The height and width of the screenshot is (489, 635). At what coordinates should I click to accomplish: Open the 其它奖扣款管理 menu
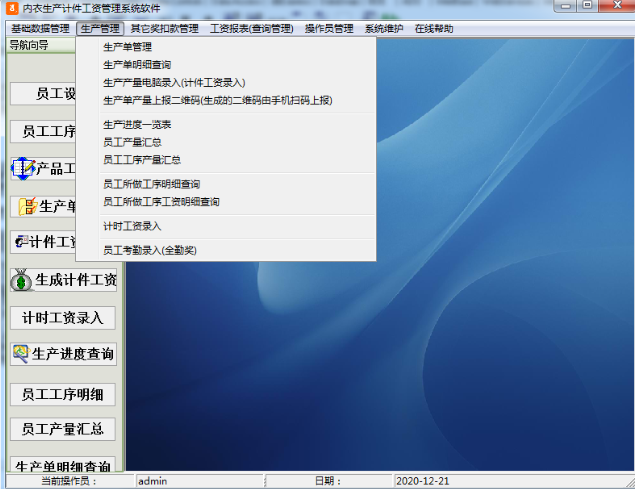click(x=164, y=29)
